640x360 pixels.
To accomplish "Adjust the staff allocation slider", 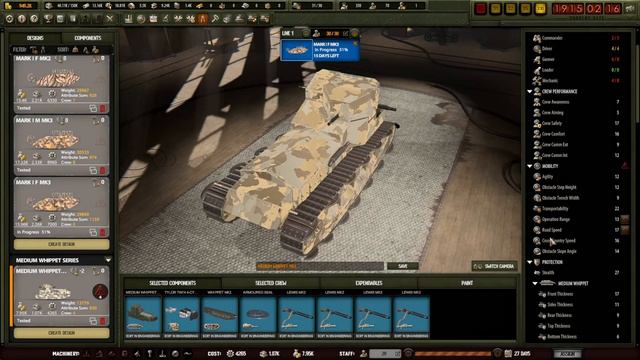I will pyautogui.click(x=452, y=353).
